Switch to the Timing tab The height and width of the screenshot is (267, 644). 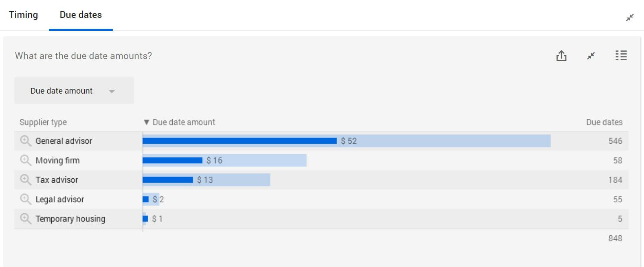click(24, 15)
